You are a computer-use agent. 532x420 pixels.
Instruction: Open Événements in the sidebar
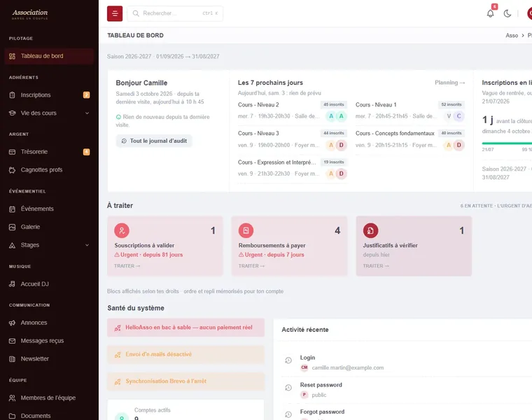point(49,209)
